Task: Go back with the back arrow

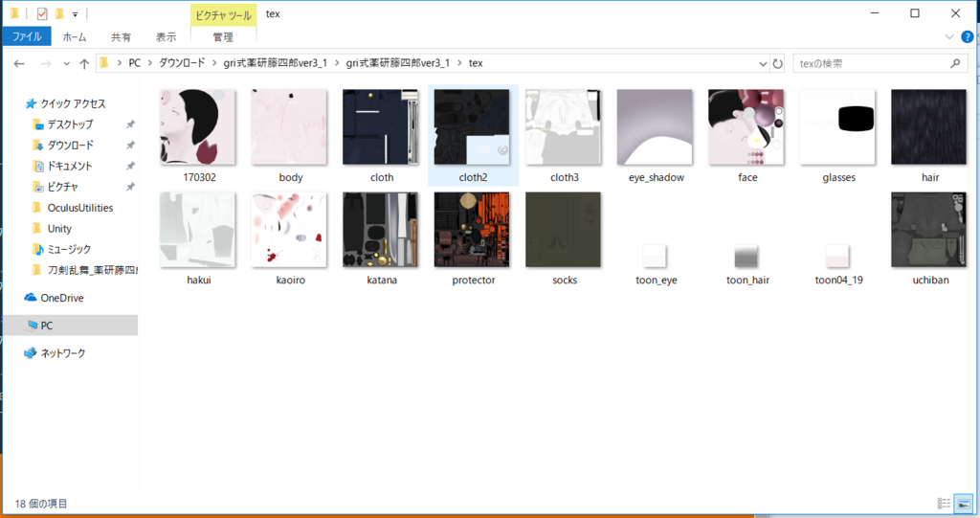Action: click(x=19, y=63)
